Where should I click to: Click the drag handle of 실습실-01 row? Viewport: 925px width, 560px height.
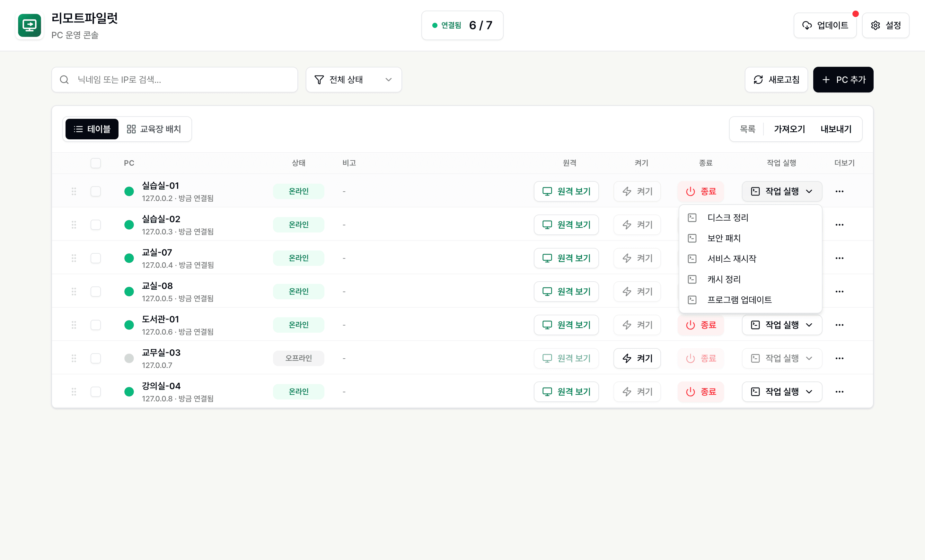(x=74, y=191)
